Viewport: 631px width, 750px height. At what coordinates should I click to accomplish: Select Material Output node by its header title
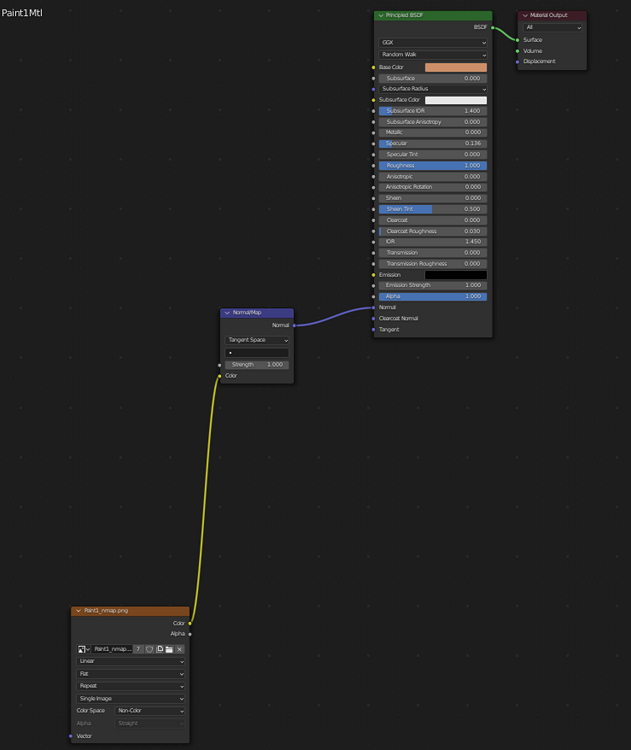[549, 15]
